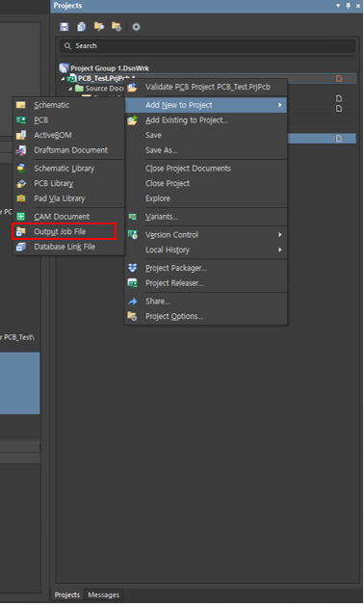Viewport: 364px width, 605px height.
Task: Click the Save icon in Projects toolbar
Action: (x=64, y=27)
